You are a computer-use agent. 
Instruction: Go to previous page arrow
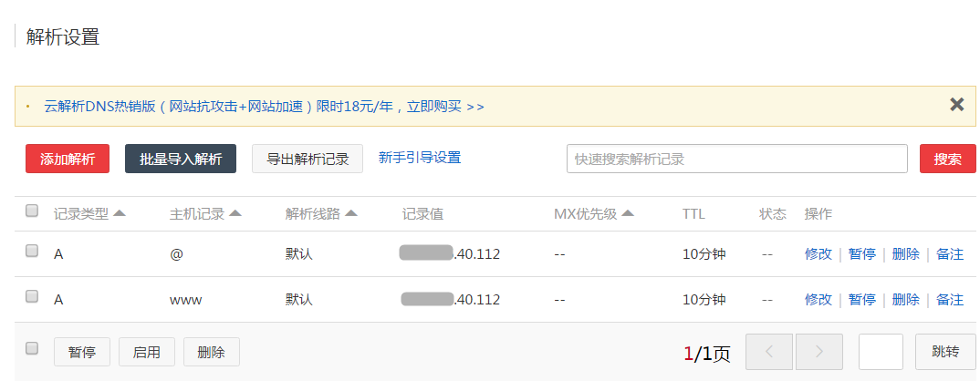[x=768, y=352]
